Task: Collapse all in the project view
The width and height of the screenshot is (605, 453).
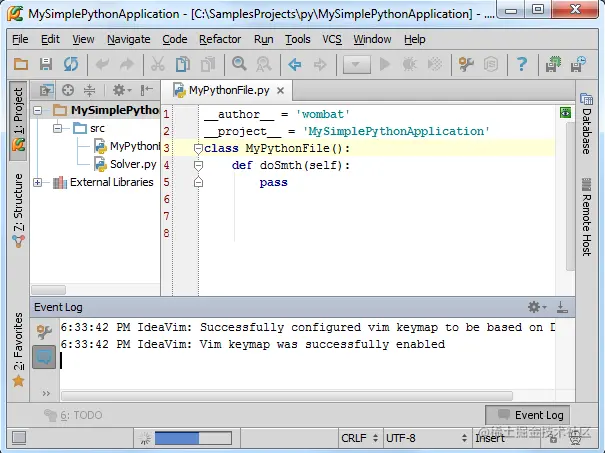Action: coord(90,91)
